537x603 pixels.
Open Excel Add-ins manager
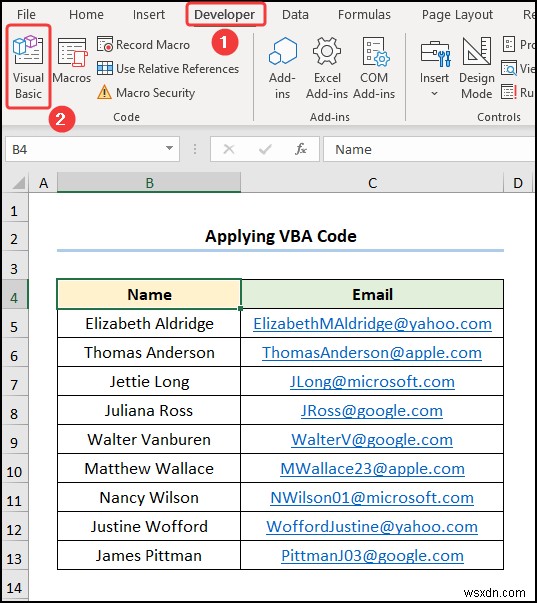click(x=327, y=68)
